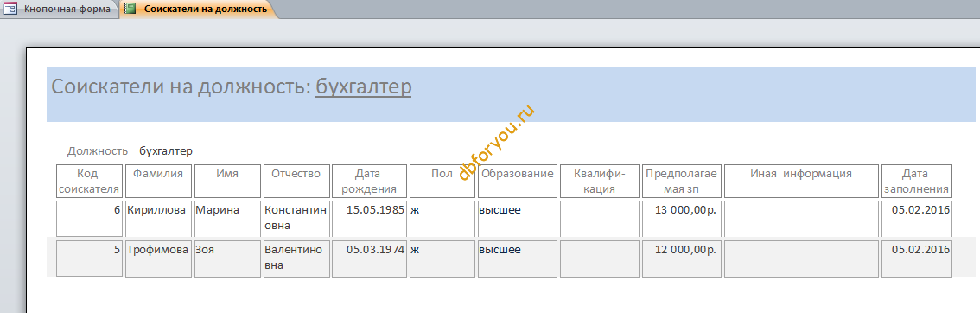Screen dimensions: 980x313
Task: Click the высшее cell in Трофимова row
Action: click(x=518, y=259)
